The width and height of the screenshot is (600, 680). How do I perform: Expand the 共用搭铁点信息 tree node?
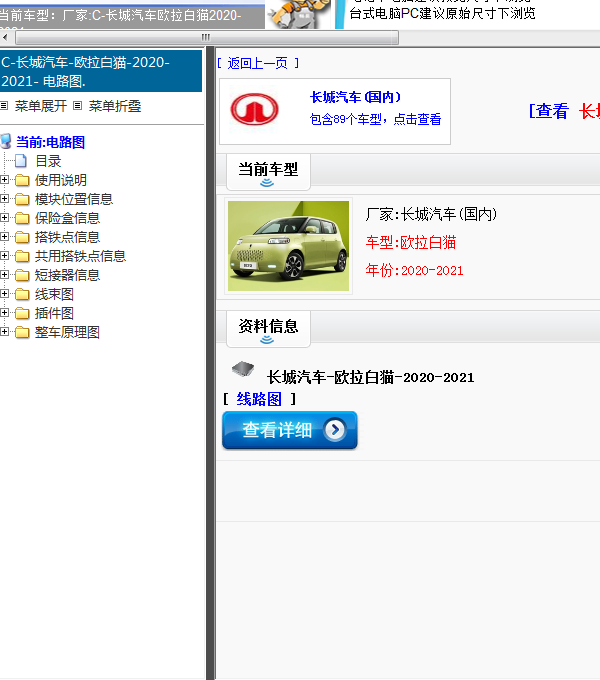(4, 256)
